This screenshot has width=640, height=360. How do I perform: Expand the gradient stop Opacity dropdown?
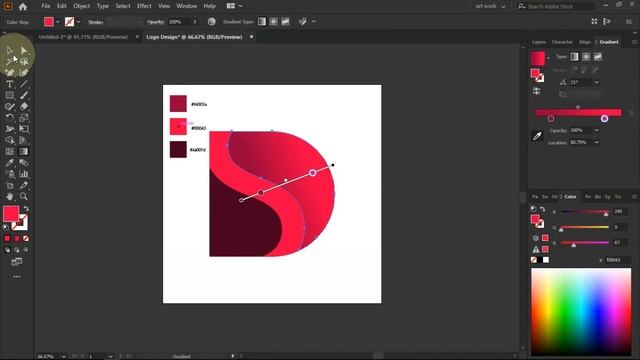(x=597, y=131)
